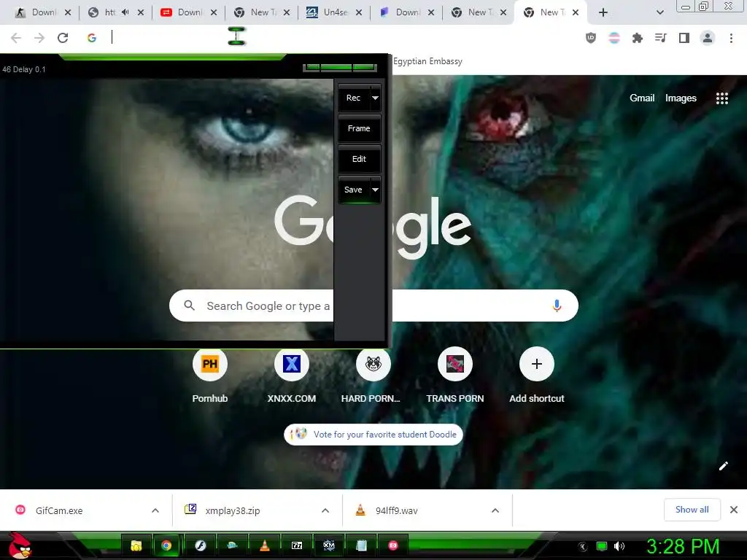This screenshot has height=560, width=747.
Task: Expand the 94lff9.wav download options
Action: (x=495, y=510)
